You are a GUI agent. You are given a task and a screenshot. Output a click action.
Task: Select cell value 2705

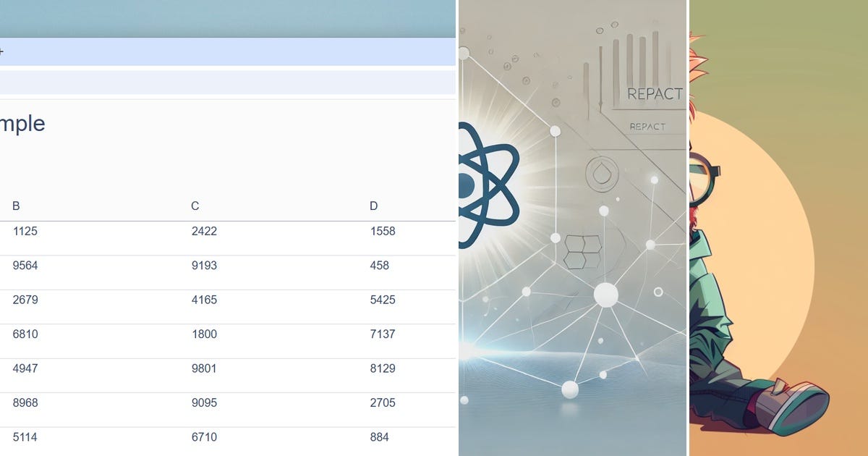pyautogui.click(x=383, y=402)
